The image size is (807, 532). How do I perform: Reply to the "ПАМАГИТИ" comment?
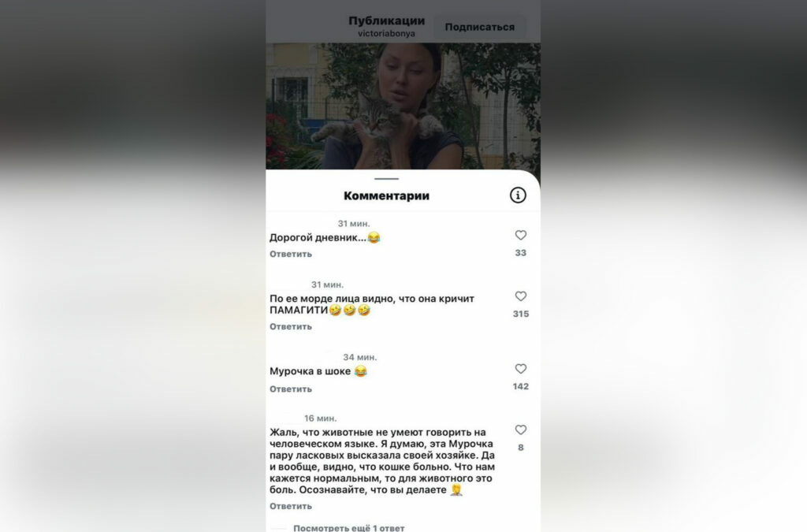coord(291,327)
